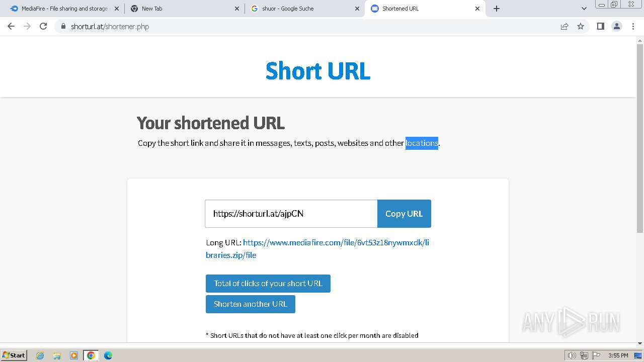
Task: Click highlighted word locations
Action: 422,143
